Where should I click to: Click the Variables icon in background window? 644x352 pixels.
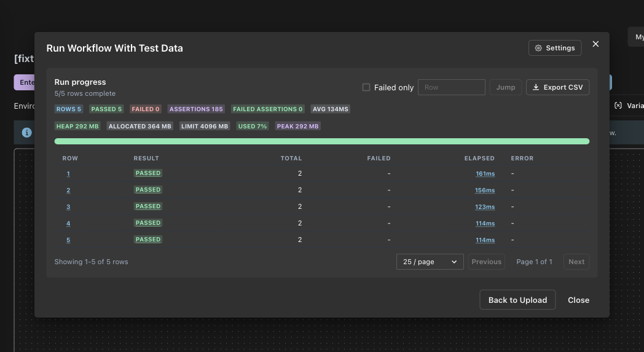click(618, 106)
